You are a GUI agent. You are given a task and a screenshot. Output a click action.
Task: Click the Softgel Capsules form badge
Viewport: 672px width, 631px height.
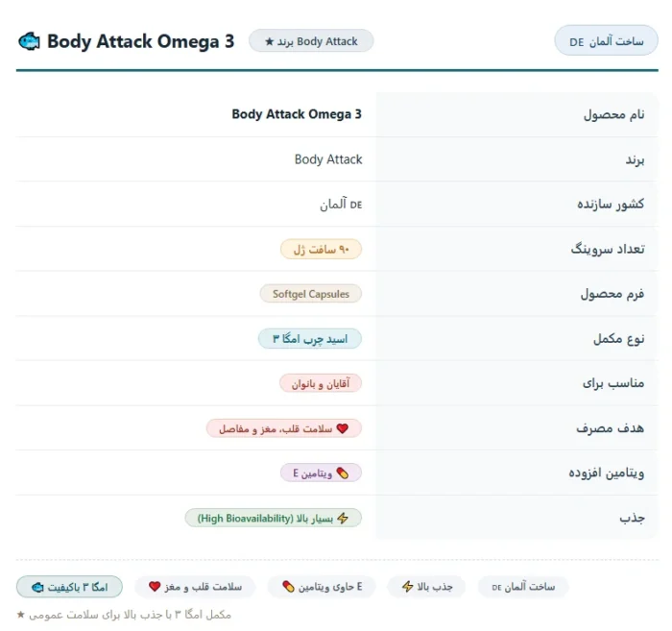point(311,294)
